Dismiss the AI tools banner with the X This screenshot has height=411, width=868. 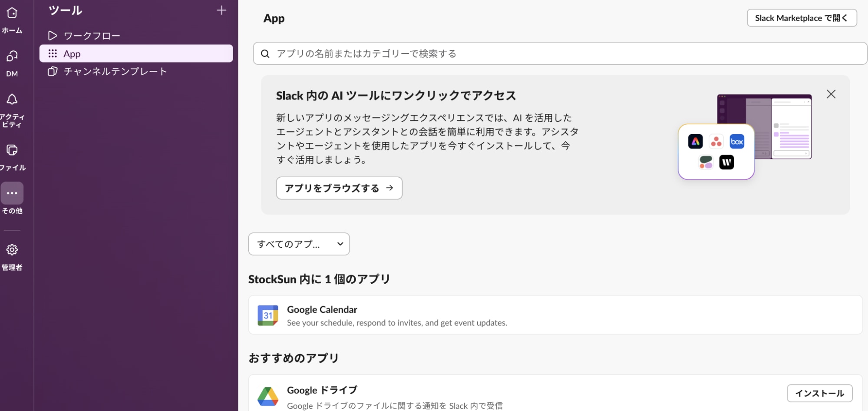(x=831, y=94)
